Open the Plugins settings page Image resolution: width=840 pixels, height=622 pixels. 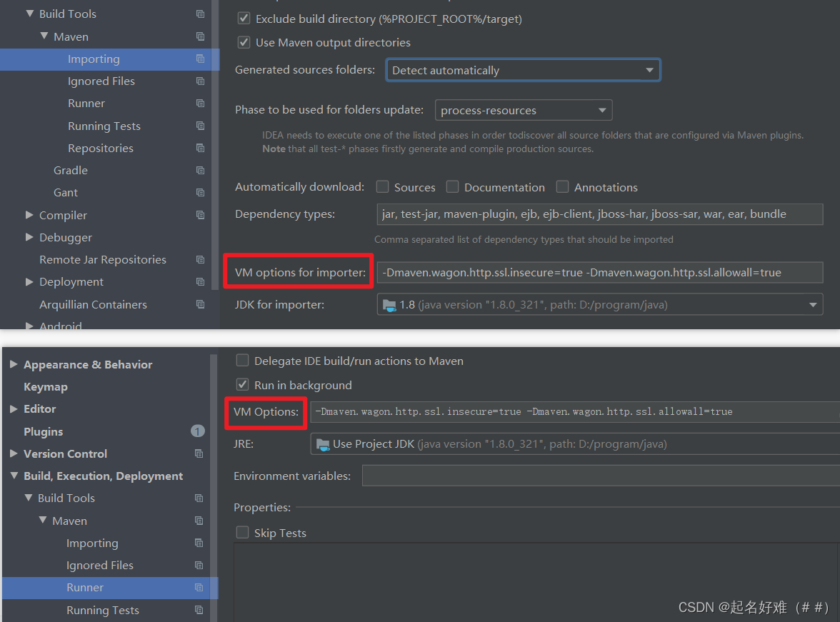pyautogui.click(x=43, y=431)
